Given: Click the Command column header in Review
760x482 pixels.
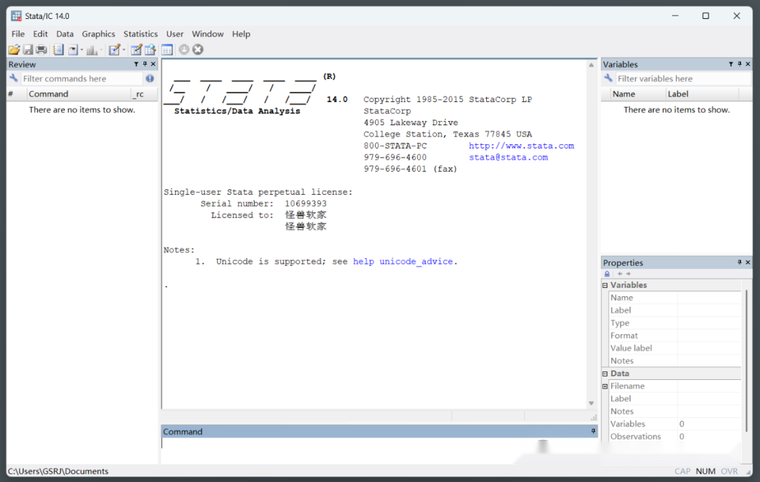Looking at the screenshot, I should [79, 94].
